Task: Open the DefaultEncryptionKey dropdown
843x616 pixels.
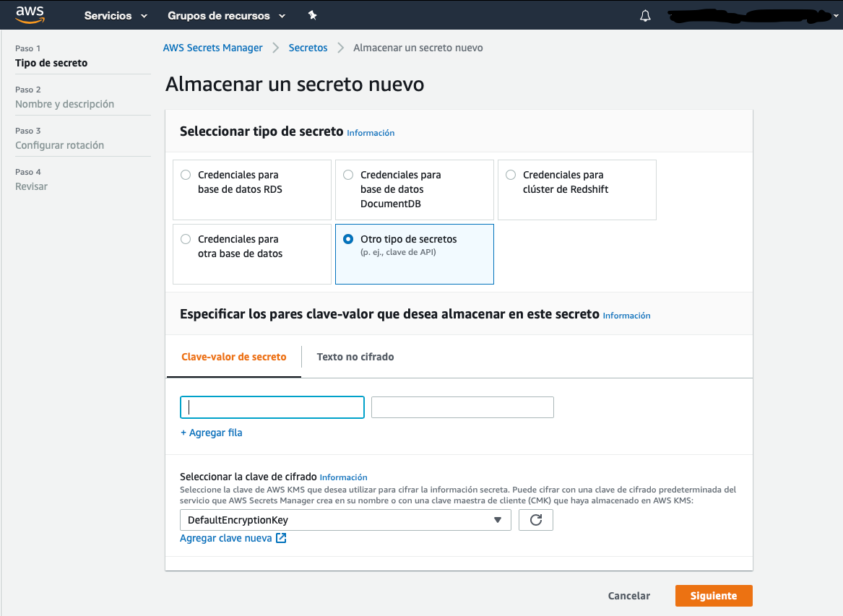Action: (345, 519)
